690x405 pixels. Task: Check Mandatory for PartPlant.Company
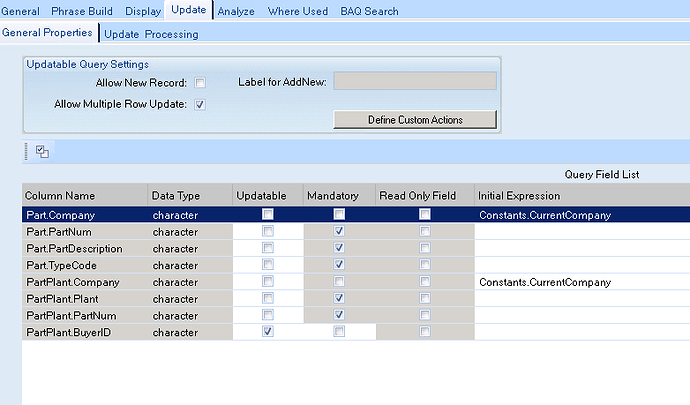(339, 281)
